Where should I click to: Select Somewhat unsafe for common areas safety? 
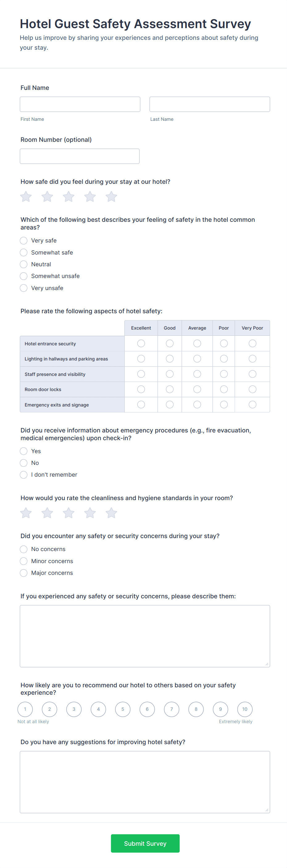[x=23, y=276]
